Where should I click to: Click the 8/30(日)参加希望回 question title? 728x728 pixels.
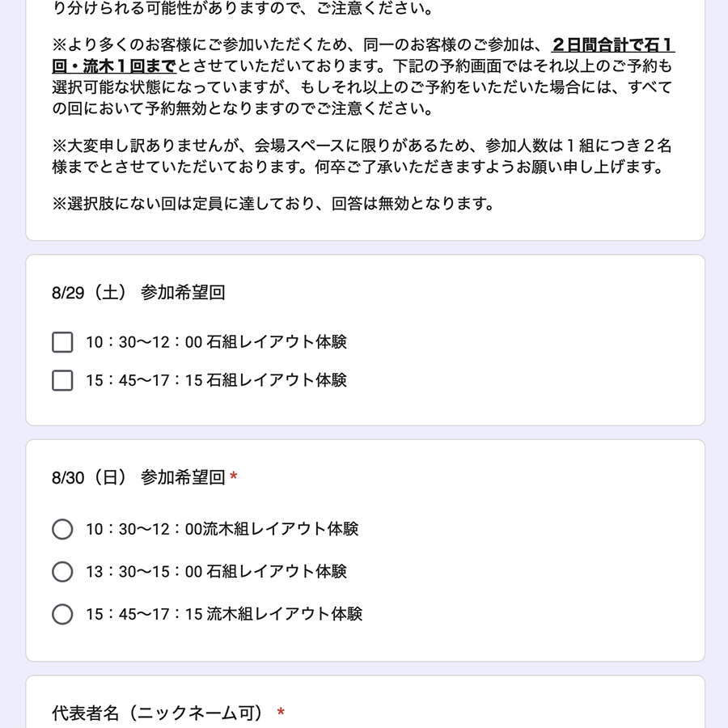coord(138,477)
